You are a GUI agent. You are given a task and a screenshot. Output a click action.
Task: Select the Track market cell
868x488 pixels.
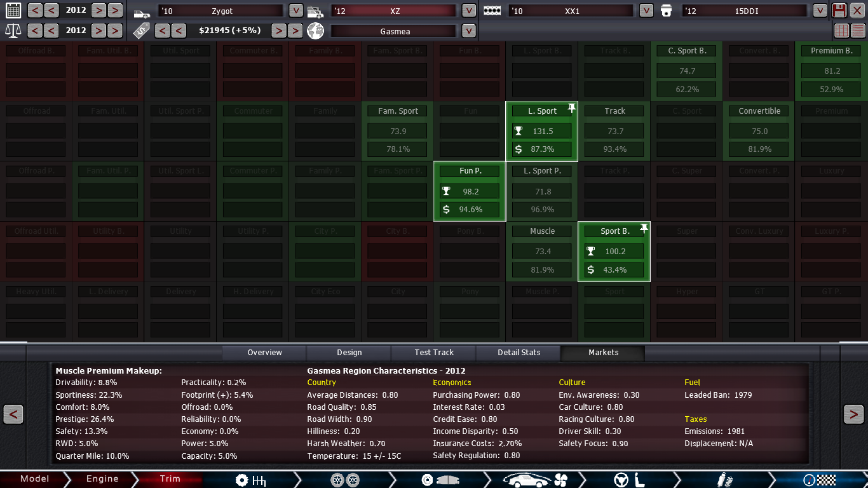click(x=614, y=131)
